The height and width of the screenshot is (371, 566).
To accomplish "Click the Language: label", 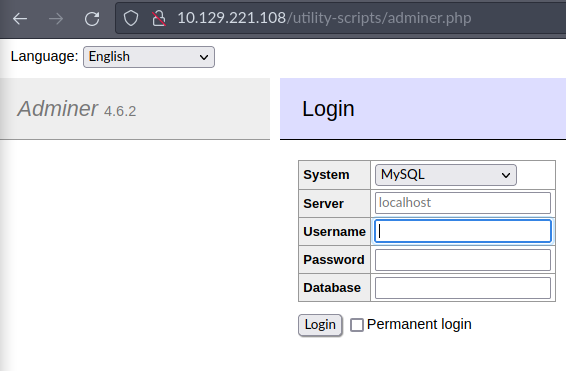I will pyautogui.click(x=44, y=56).
